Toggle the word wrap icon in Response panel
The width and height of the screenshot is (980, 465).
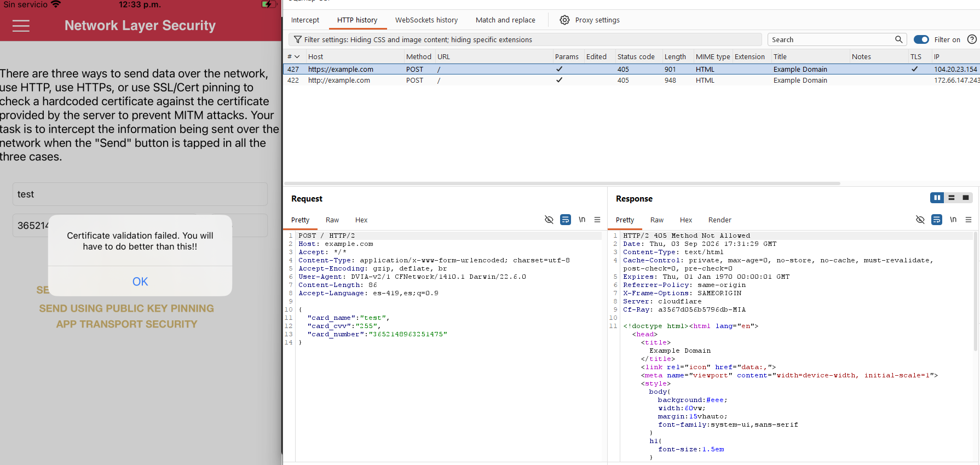click(937, 220)
